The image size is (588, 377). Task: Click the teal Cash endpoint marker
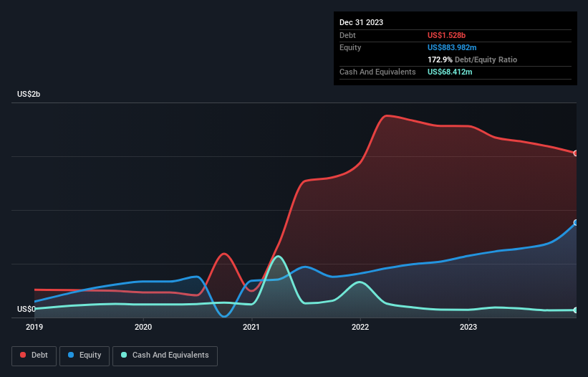[576, 310]
